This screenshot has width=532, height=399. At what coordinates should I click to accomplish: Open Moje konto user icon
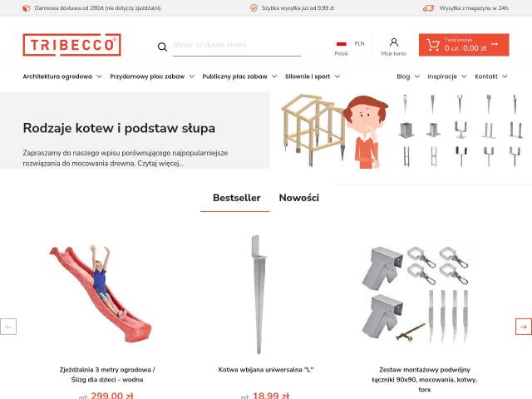[393, 42]
